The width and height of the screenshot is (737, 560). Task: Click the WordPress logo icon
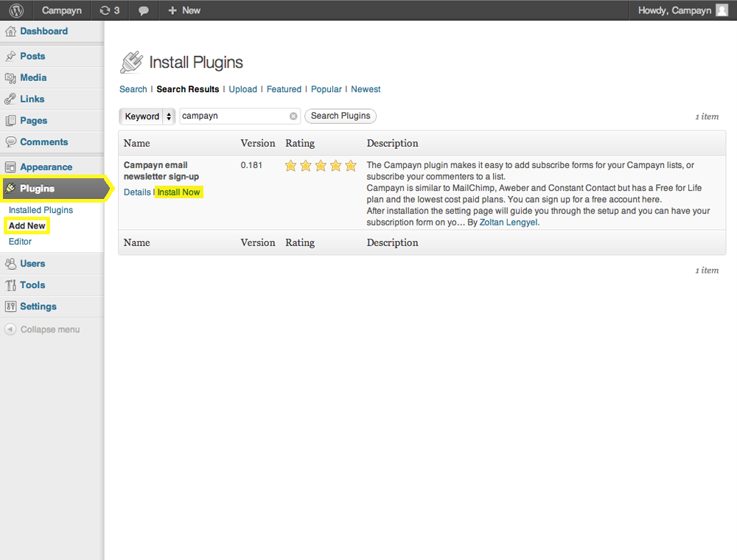point(15,10)
